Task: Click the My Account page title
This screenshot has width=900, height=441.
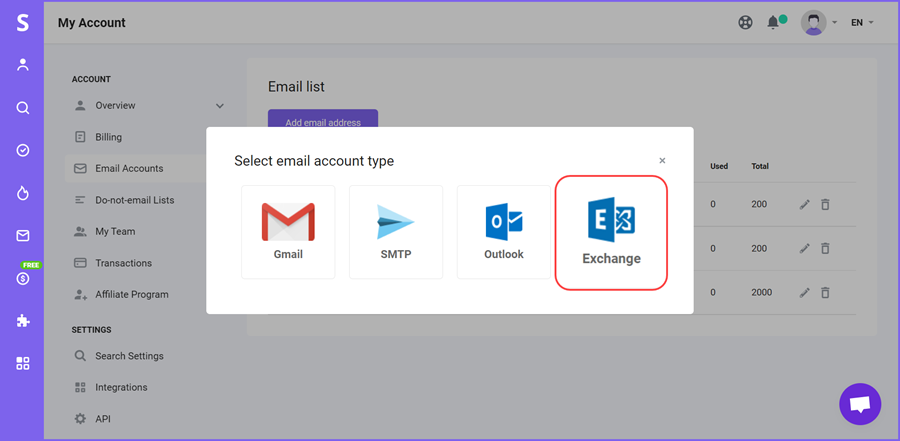Action: tap(92, 23)
